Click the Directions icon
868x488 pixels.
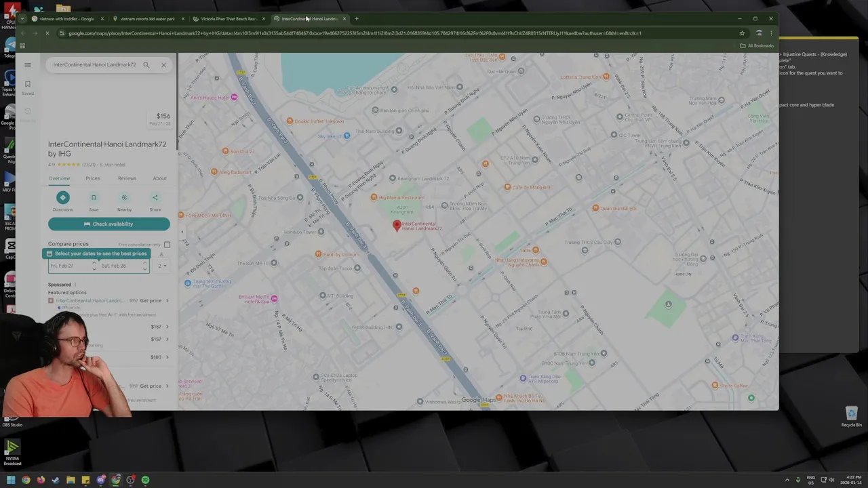coord(62,198)
